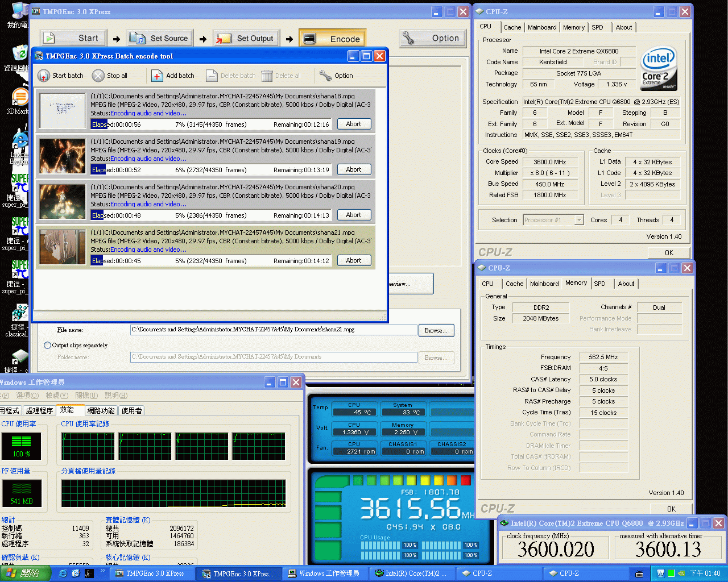Click the shana21.mpg video thumbnail

click(x=61, y=247)
